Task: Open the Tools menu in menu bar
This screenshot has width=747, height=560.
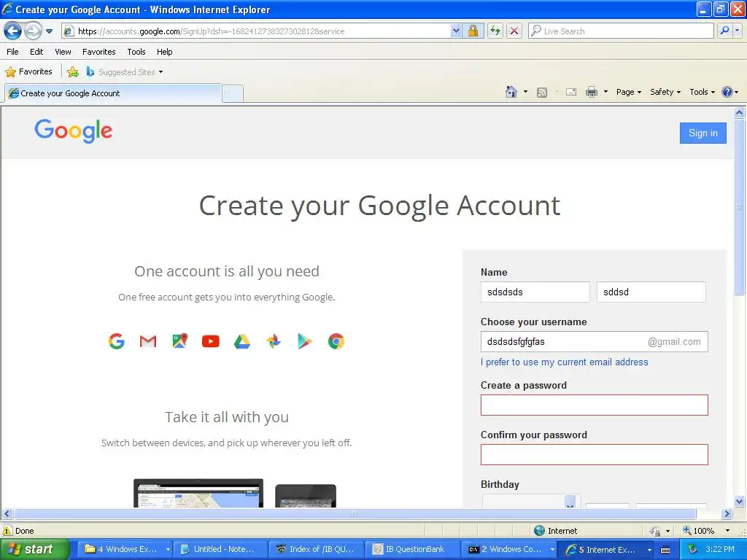Action: pos(136,52)
